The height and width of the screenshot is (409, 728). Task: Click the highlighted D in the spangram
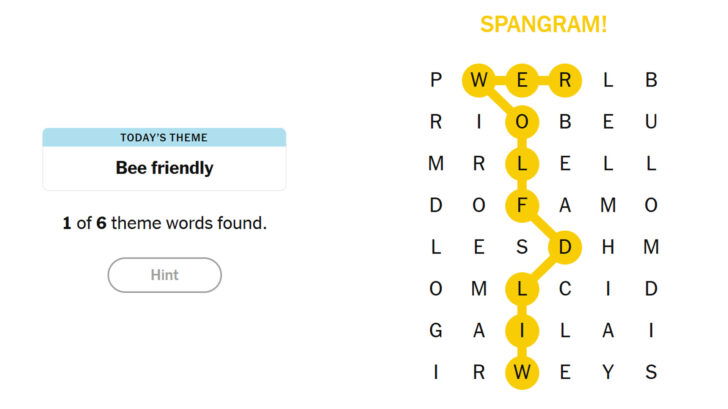[565, 247]
